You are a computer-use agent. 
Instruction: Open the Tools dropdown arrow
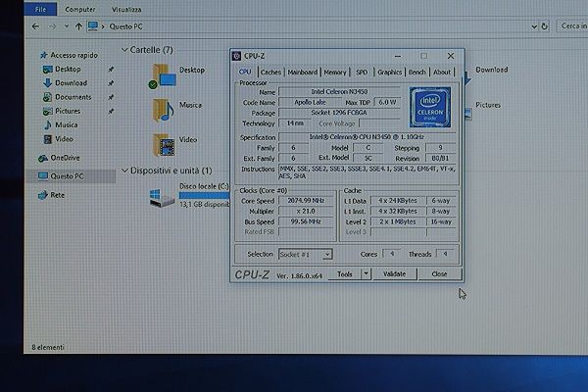tap(366, 274)
